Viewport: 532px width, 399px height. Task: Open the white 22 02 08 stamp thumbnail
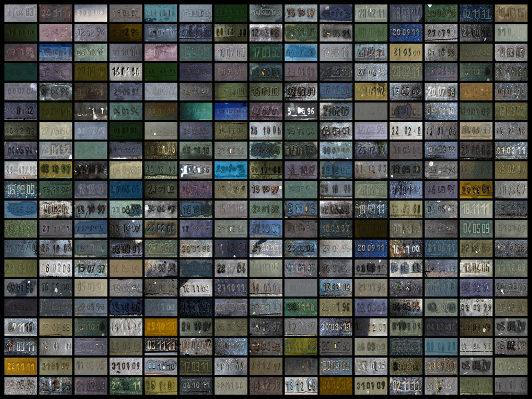coord(406,131)
